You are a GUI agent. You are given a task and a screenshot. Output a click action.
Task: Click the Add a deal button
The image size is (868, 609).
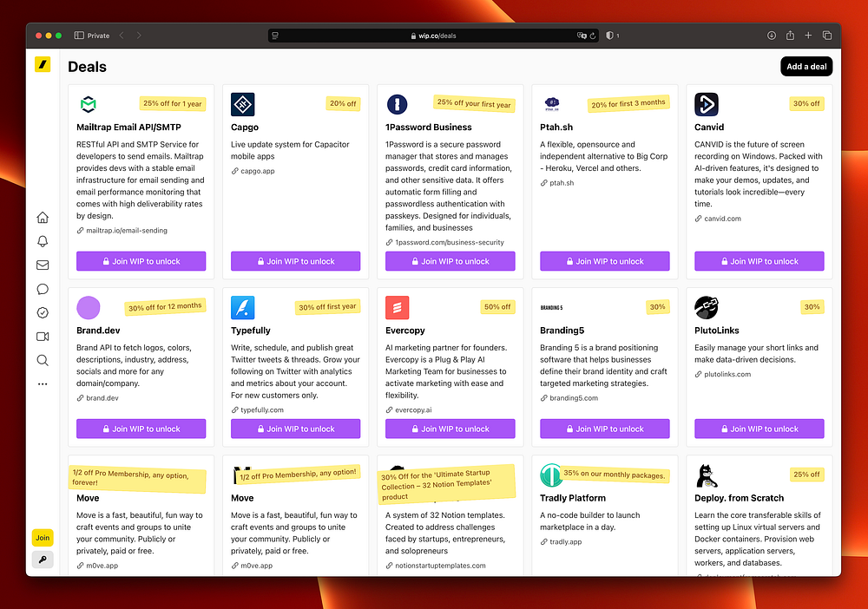click(x=806, y=67)
